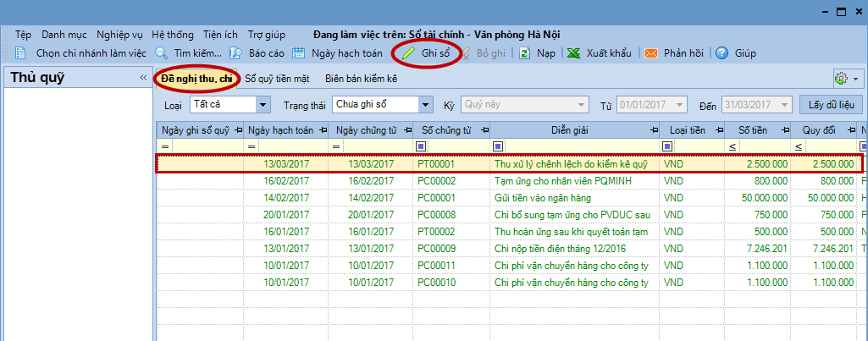The height and width of the screenshot is (341, 868).
Task: Switch to Sổ quỹ tiền mặt tab
Action: click(x=277, y=79)
